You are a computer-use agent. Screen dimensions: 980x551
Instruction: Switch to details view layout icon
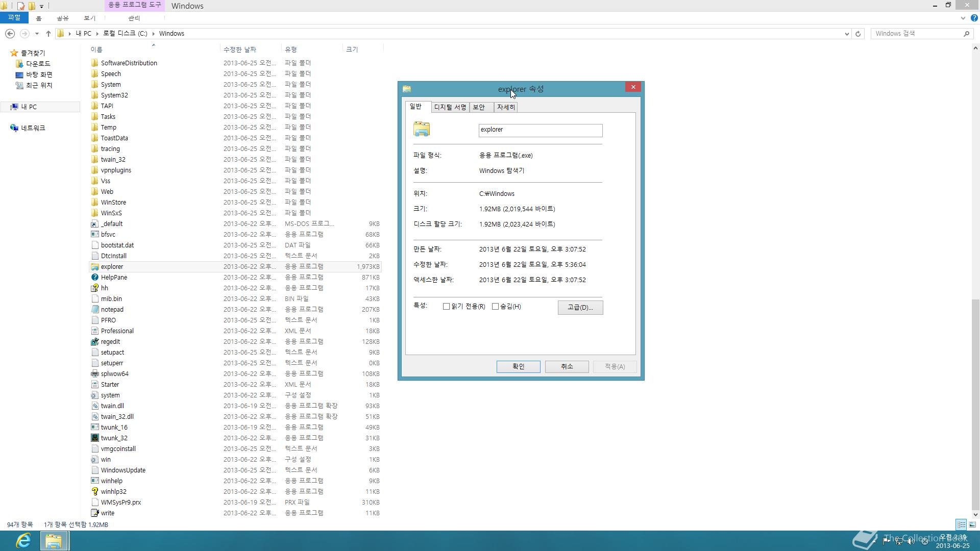[961, 524]
